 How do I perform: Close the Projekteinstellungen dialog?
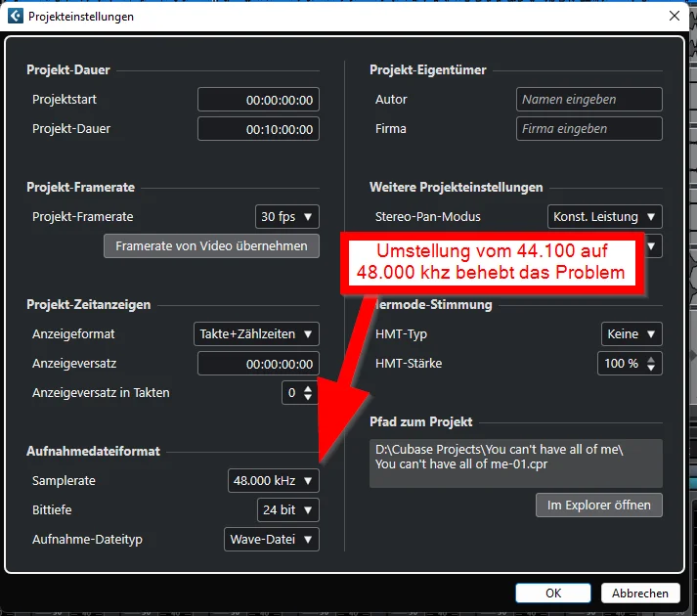tap(675, 16)
